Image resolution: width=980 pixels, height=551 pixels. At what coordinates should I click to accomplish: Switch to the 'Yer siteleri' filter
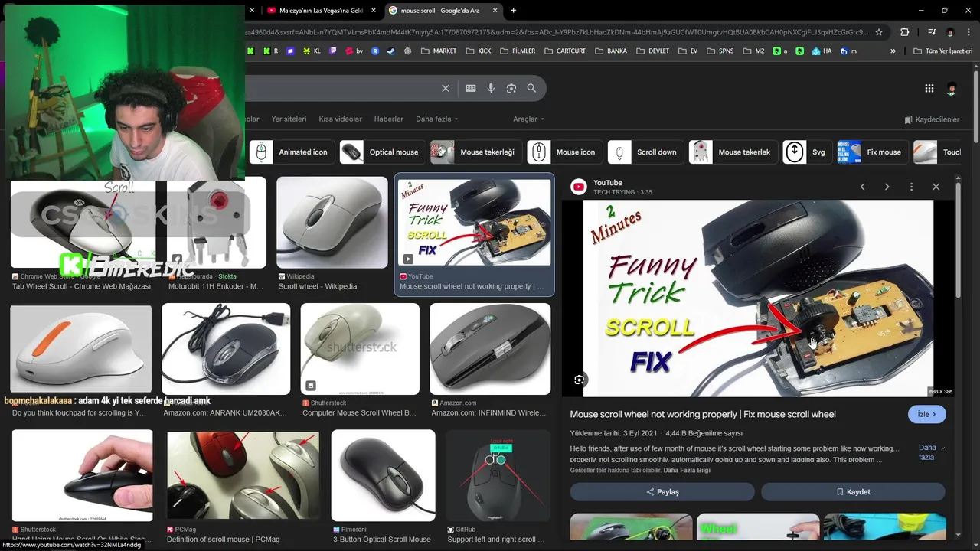pyautogui.click(x=289, y=119)
